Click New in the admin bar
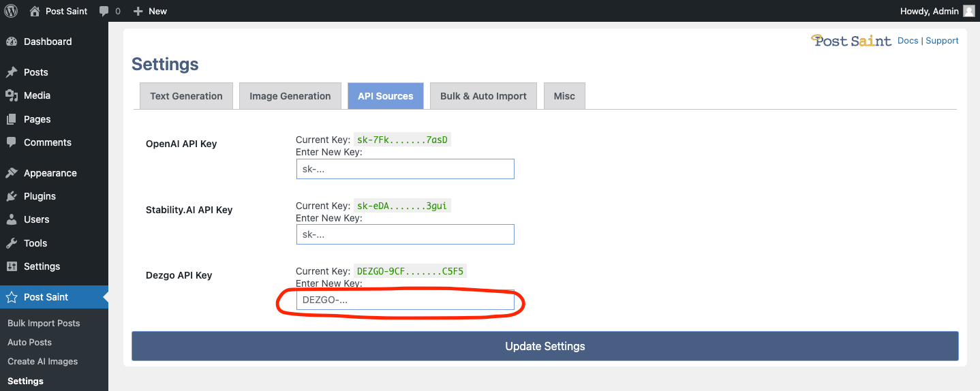 point(157,11)
